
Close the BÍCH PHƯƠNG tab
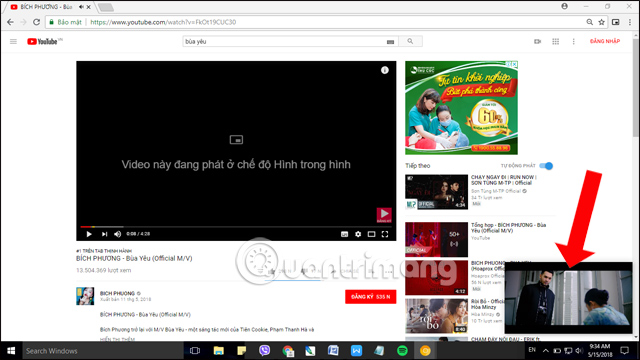[x=88, y=7]
